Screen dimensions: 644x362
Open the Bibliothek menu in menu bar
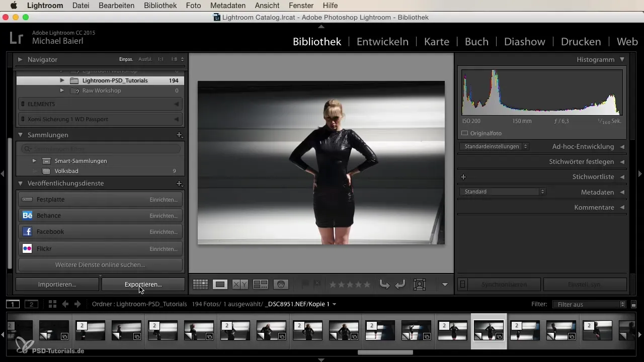click(x=160, y=6)
